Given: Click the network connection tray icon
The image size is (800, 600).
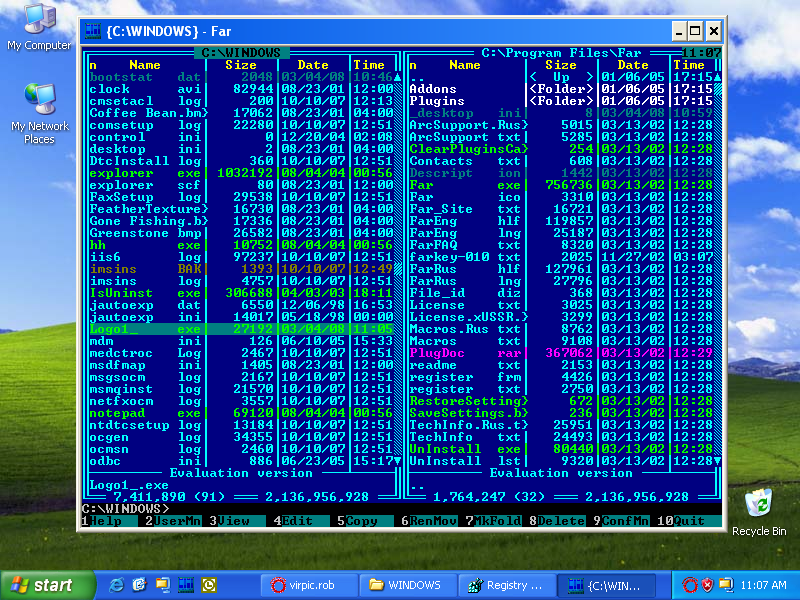Looking at the screenshot, I should 726,585.
